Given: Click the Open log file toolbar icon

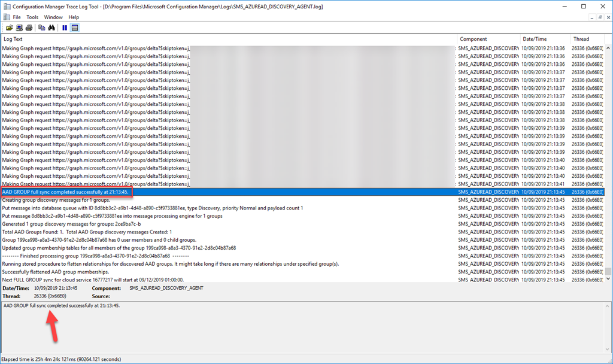Looking at the screenshot, I should pos(10,28).
